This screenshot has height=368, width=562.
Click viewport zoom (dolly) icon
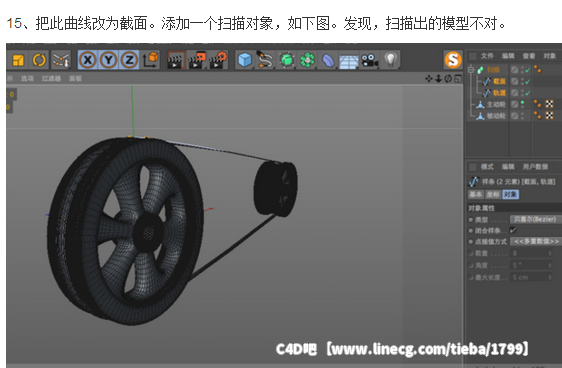pos(438,78)
